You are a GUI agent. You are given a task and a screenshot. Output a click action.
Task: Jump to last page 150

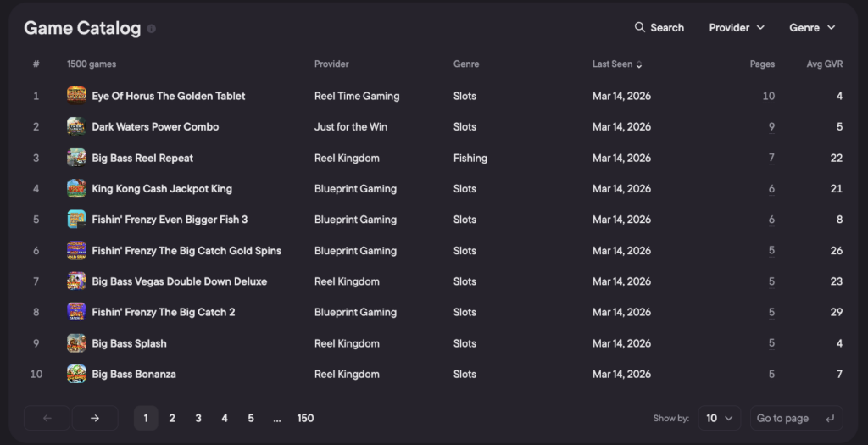pos(305,418)
